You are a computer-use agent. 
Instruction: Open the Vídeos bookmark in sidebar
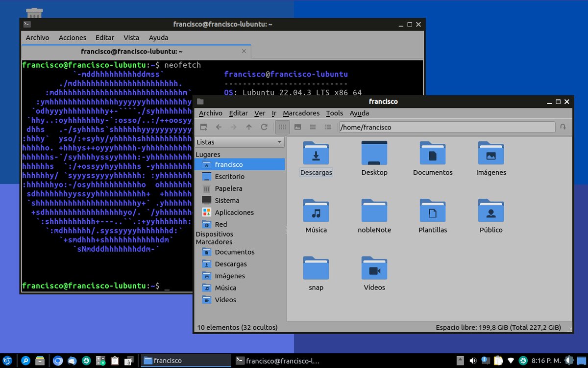(x=240, y=300)
